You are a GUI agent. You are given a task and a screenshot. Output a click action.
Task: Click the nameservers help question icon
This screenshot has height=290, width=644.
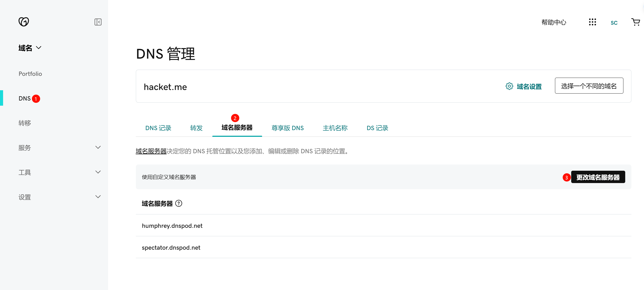[x=179, y=204]
